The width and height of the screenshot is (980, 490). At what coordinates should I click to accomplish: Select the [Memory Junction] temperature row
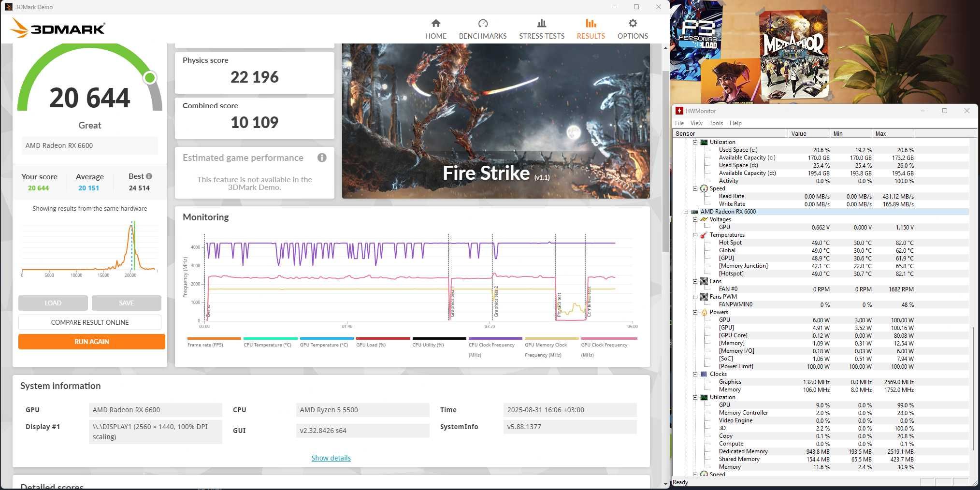(x=821, y=266)
